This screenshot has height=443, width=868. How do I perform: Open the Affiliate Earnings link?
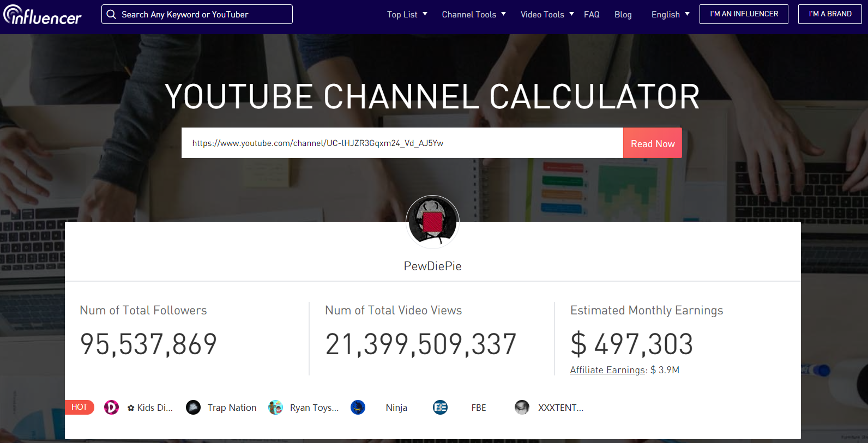point(608,370)
